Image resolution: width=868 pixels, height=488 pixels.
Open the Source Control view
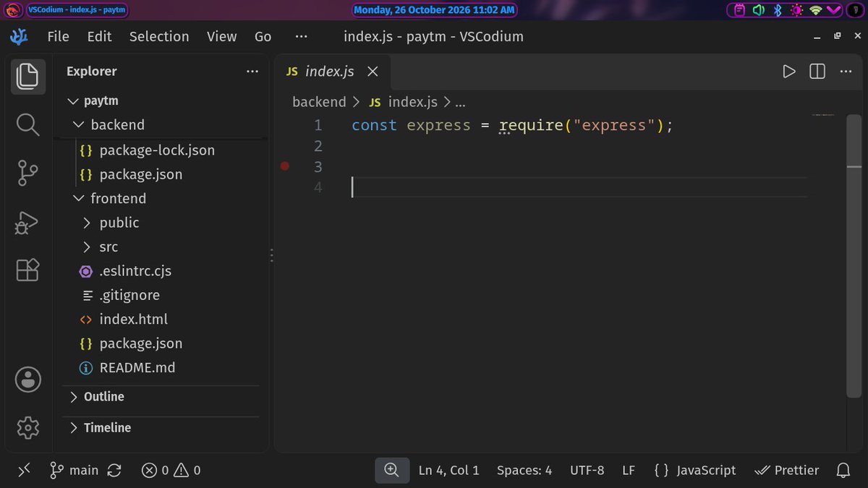(27, 174)
